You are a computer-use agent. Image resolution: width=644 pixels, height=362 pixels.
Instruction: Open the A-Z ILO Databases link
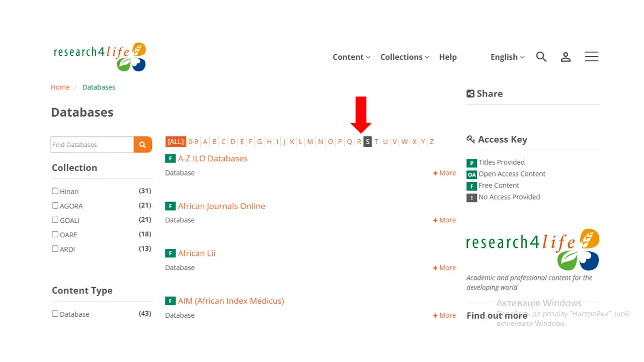pyautogui.click(x=213, y=158)
